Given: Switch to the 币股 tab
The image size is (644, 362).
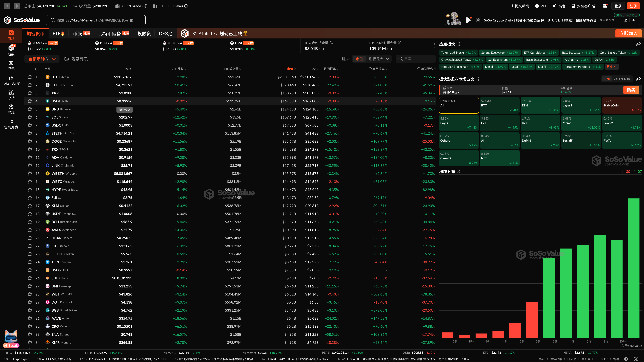Looking at the screenshot, I should [x=82, y=33].
